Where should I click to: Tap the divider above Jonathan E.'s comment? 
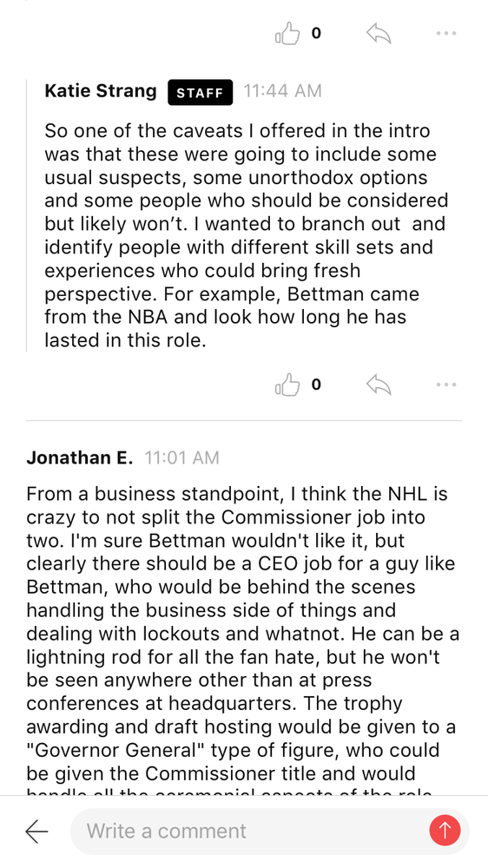coord(244,421)
